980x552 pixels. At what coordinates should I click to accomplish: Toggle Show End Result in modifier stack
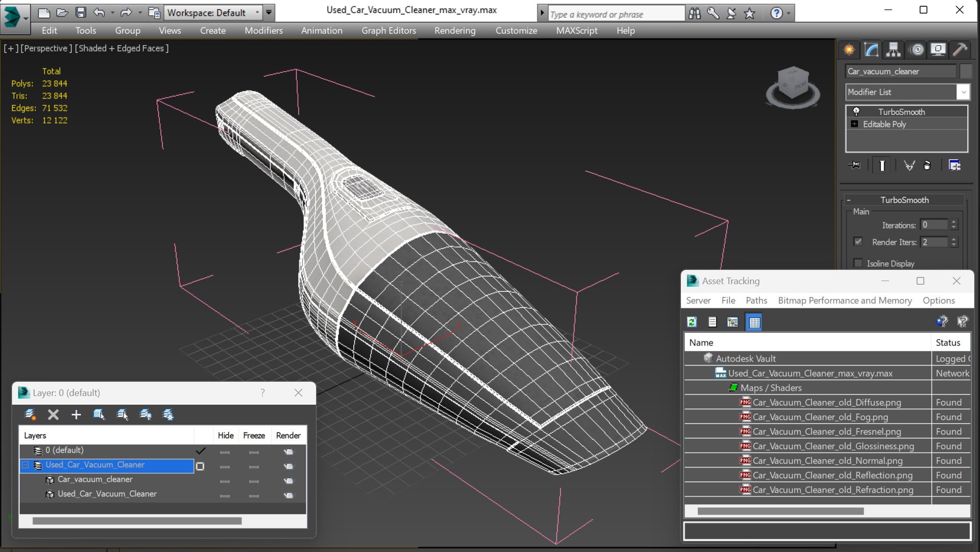pos(882,165)
